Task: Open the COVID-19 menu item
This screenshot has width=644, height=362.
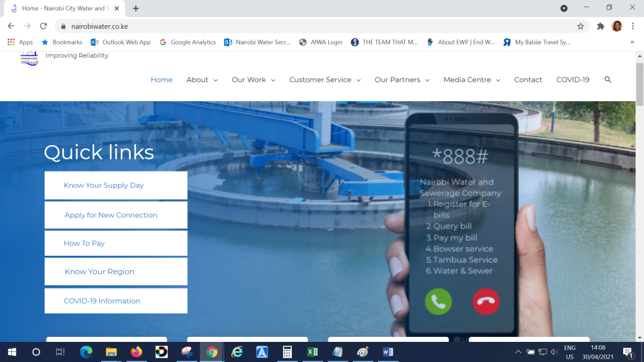Action: pos(572,80)
